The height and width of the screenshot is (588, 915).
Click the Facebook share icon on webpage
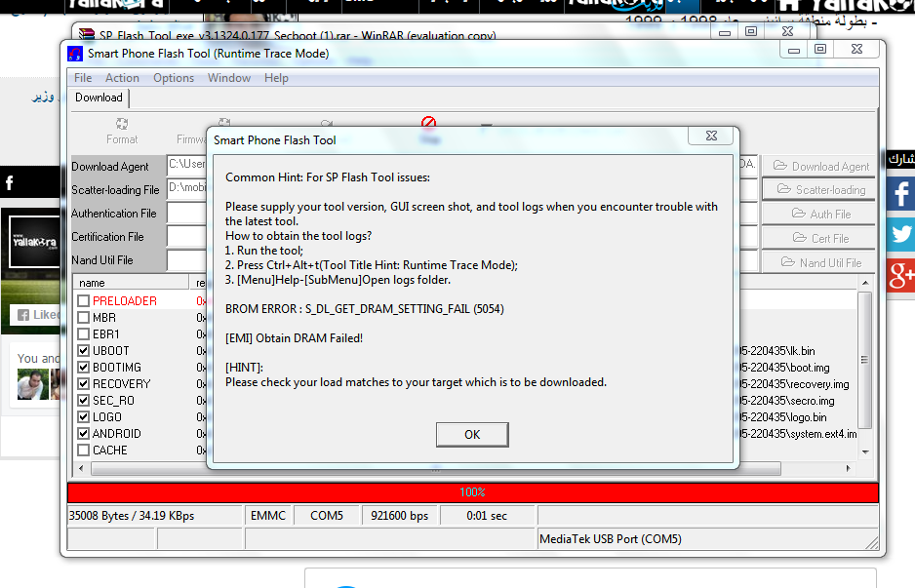pos(901,193)
